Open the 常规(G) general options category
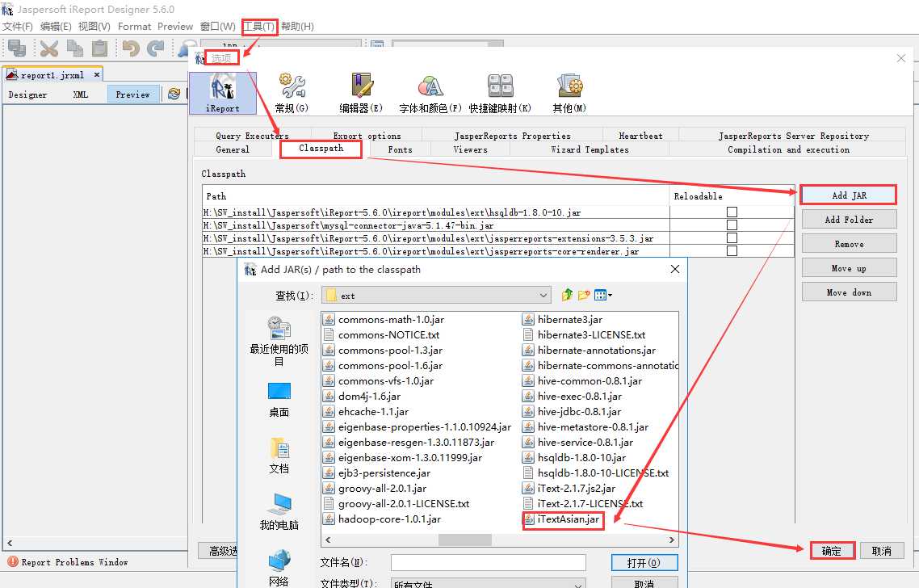Image resolution: width=919 pixels, height=588 pixels. tap(292, 93)
